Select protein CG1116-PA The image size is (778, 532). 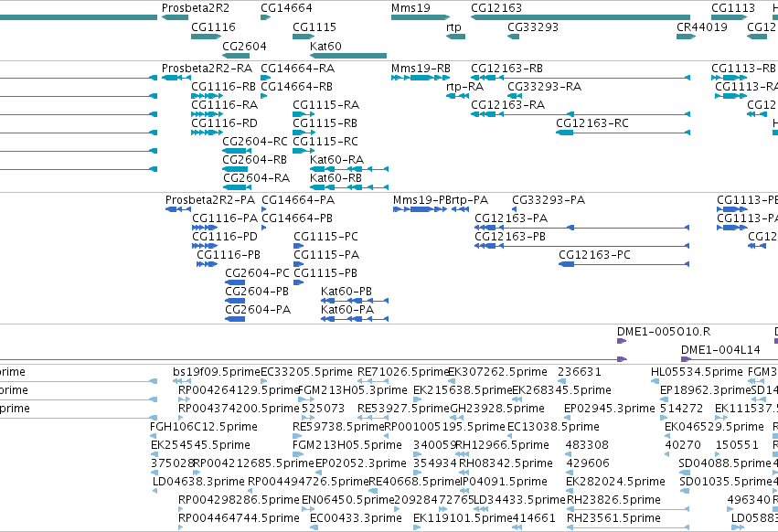click(x=225, y=218)
